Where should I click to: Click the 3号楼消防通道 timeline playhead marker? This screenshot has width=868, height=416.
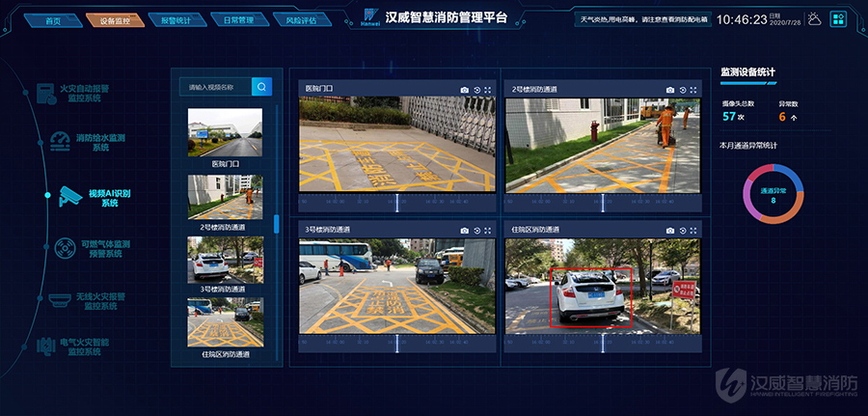(397, 344)
